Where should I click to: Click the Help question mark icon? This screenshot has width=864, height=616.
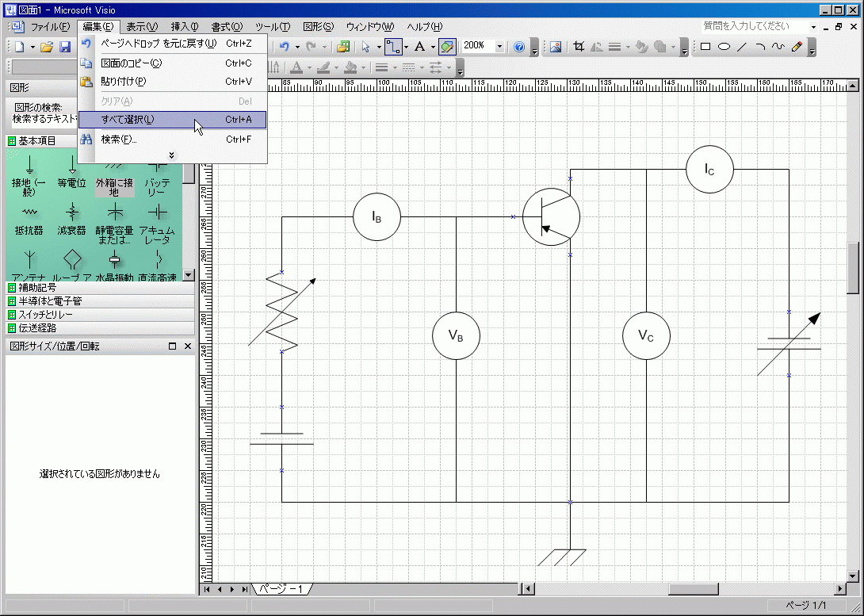519,47
